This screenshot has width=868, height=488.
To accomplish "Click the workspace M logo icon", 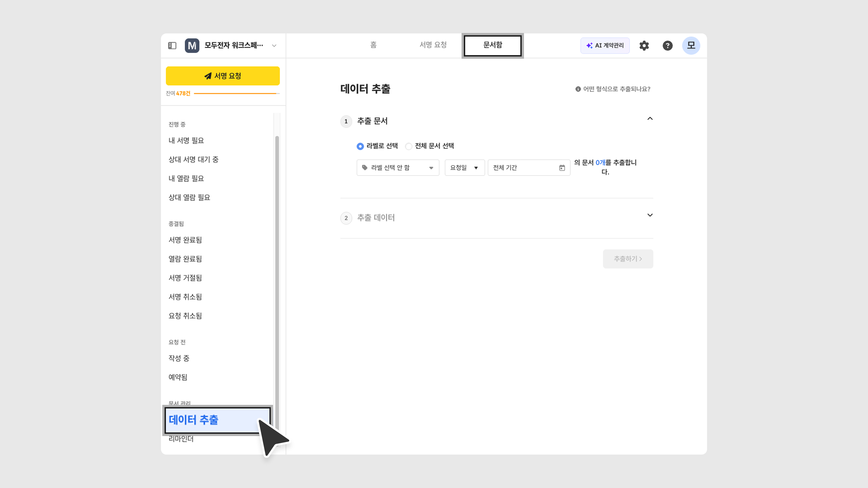I will point(192,45).
